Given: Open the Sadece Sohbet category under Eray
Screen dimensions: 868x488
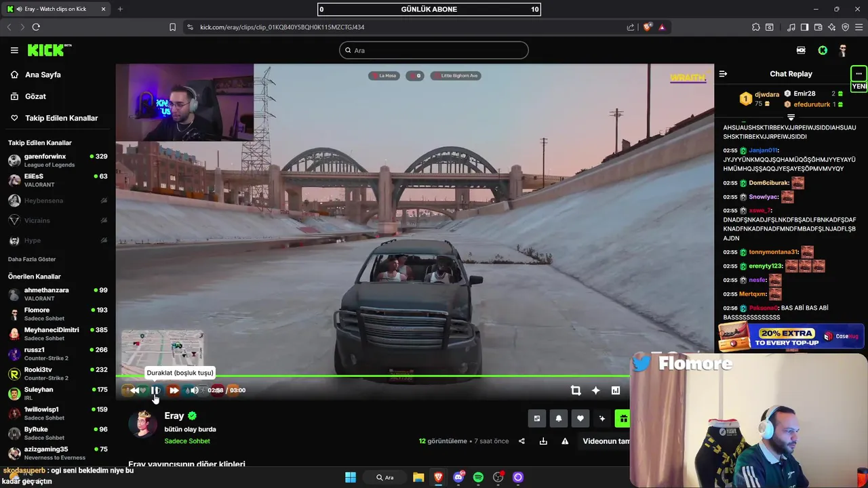Looking at the screenshot, I should click(187, 441).
